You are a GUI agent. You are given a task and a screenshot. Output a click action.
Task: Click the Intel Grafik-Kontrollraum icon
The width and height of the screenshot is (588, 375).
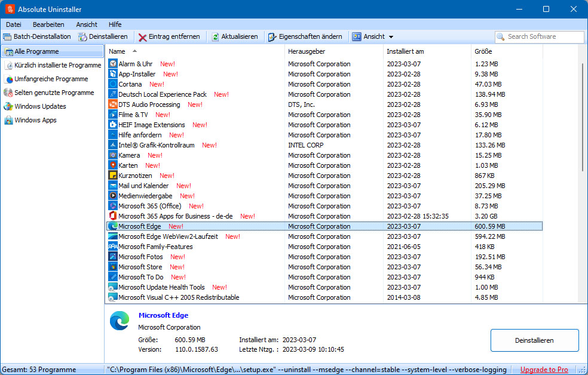[x=113, y=145]
